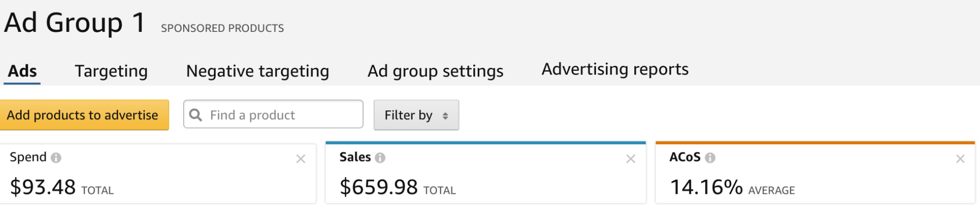
Task: Open the Targeting tab
Action: tap(111, 71)
